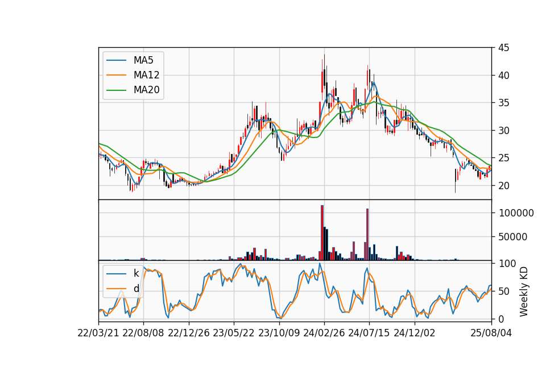Image resolution: width=546 pixels, height=392 pixels.
Task: Click the MA5 legend entry
Action: click(x=130, y=60)
